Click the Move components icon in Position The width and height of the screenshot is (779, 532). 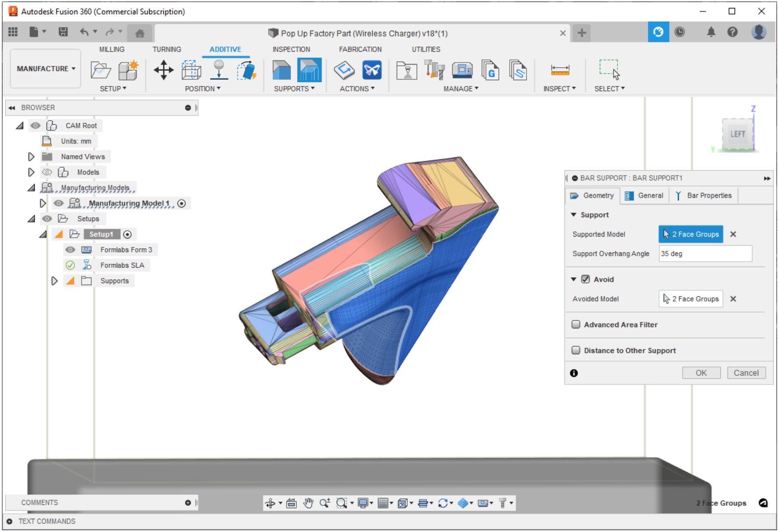163,70
